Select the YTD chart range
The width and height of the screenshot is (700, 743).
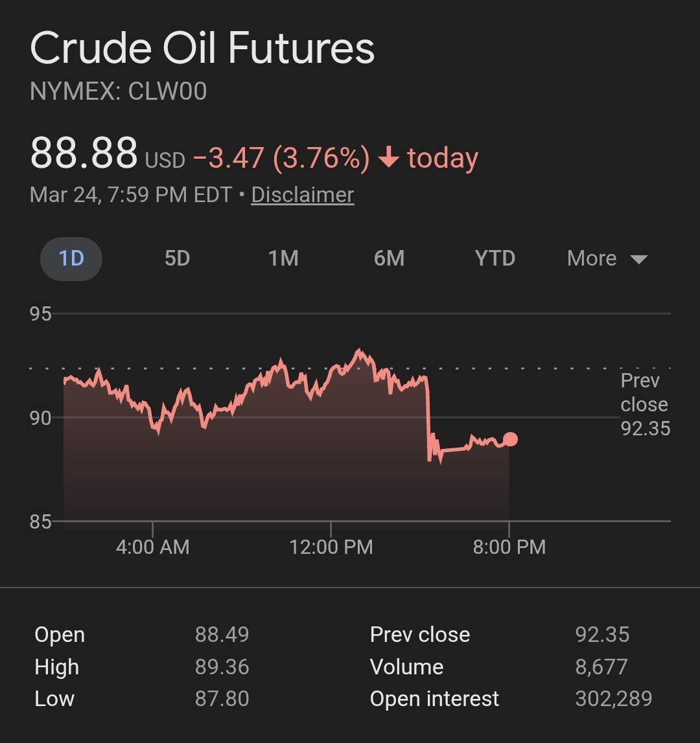495,258
